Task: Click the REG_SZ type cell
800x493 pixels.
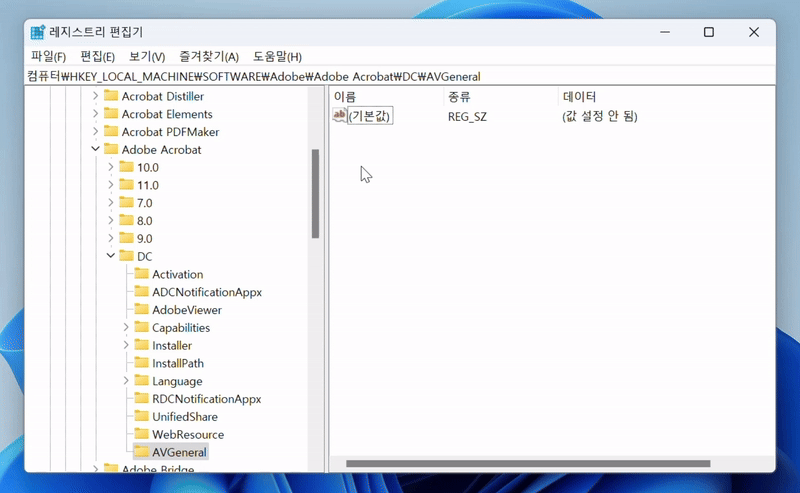Action: (467, 117)
